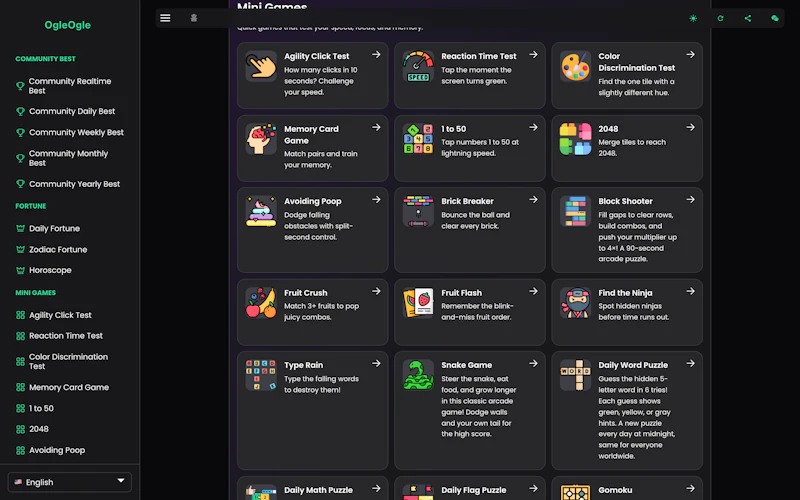
Task: Click the Daily Word Puzzle crossword icon
Action: (576, 375)
